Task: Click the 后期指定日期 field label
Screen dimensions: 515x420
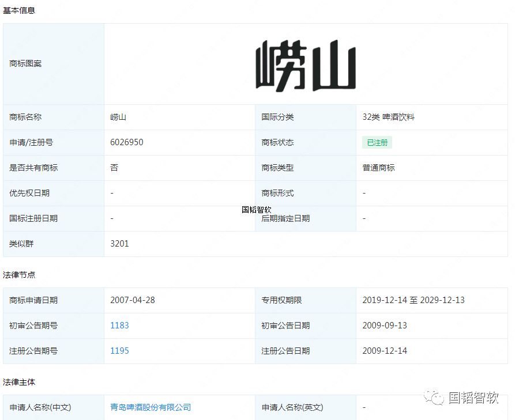Action: point(285,218)
